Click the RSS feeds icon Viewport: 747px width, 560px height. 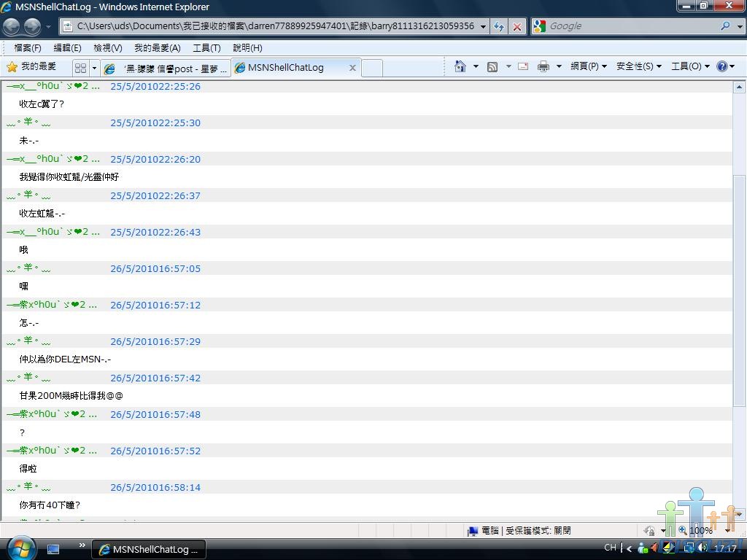tap(492, 66)
